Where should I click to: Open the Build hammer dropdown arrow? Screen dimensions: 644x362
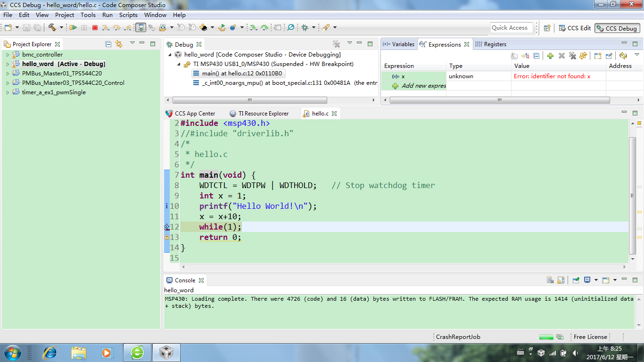pyautogui.click(x=61, y=28)
